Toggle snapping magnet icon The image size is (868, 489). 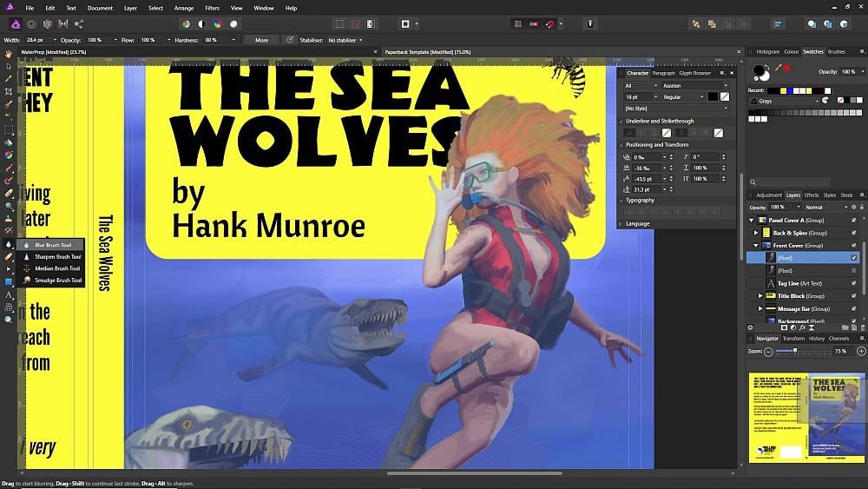(549, 23)
